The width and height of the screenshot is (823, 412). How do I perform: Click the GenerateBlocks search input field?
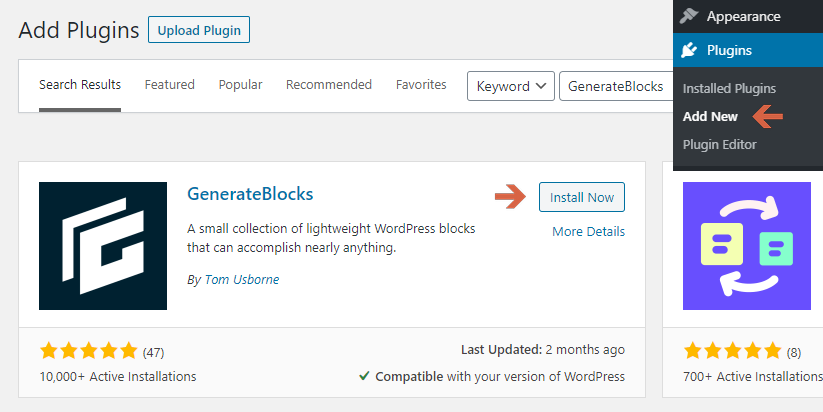coord(617,86)
